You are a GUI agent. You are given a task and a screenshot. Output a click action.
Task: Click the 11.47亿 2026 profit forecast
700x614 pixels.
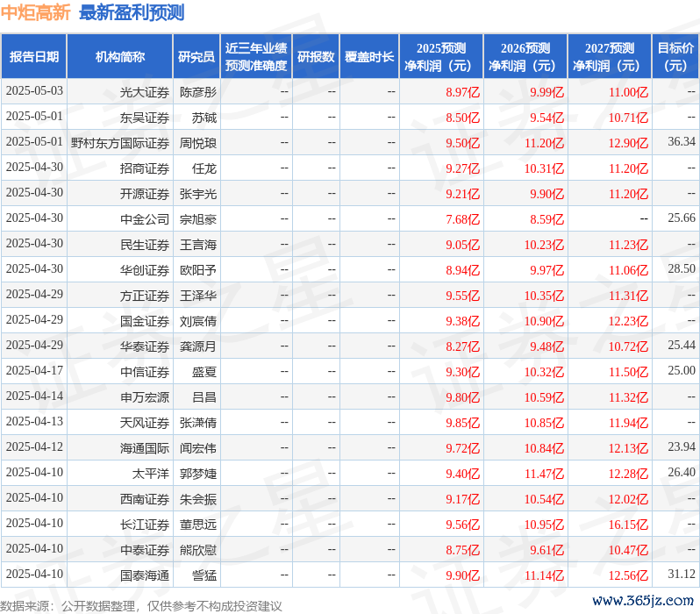544,474
